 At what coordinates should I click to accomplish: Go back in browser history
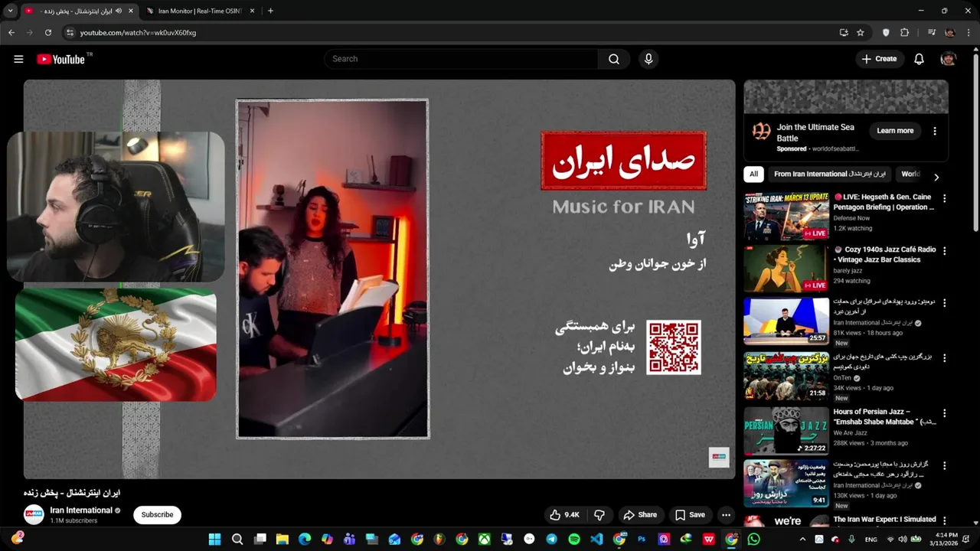click(x=11, y=33)
